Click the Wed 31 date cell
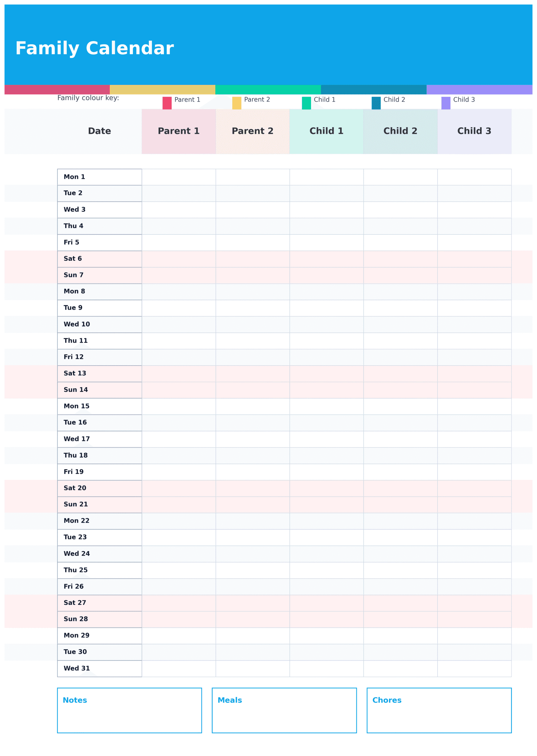 (100, 669)
